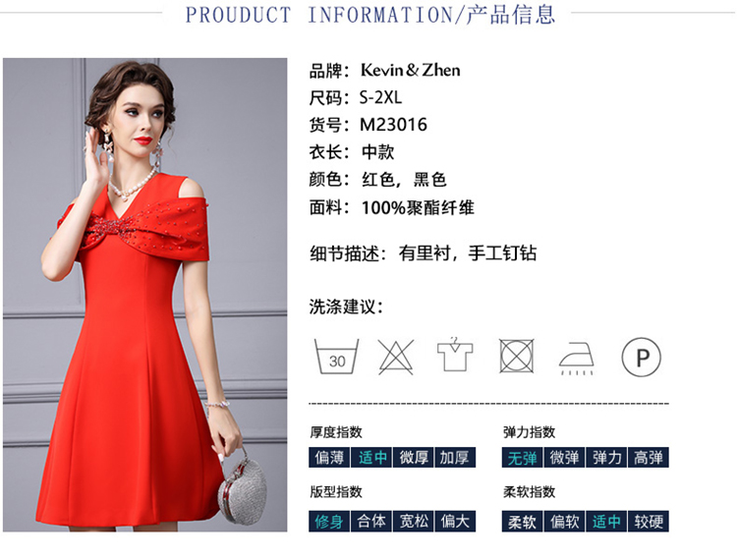Select the 偏薄 thickness option

[329, 457]
